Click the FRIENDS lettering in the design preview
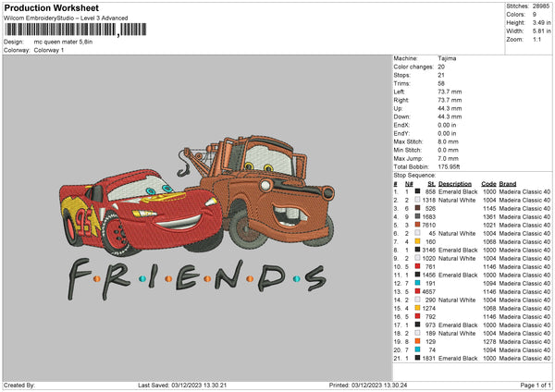The width and height of the screenshot is (555, 392). [197, 279]
